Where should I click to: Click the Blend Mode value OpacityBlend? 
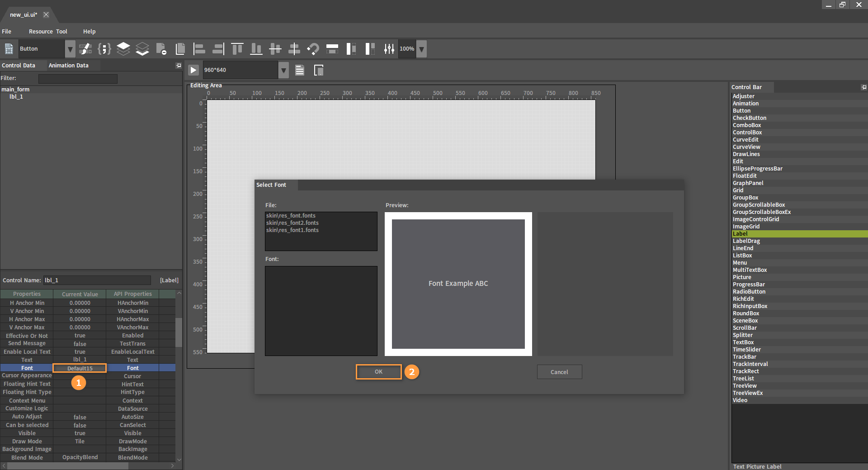pos(80,457)
